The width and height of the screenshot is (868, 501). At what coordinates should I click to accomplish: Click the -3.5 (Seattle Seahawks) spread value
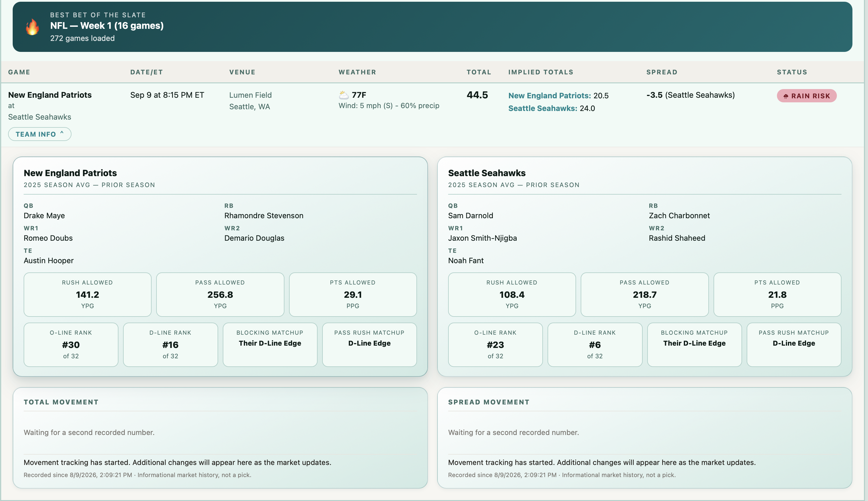click(690, 95)
